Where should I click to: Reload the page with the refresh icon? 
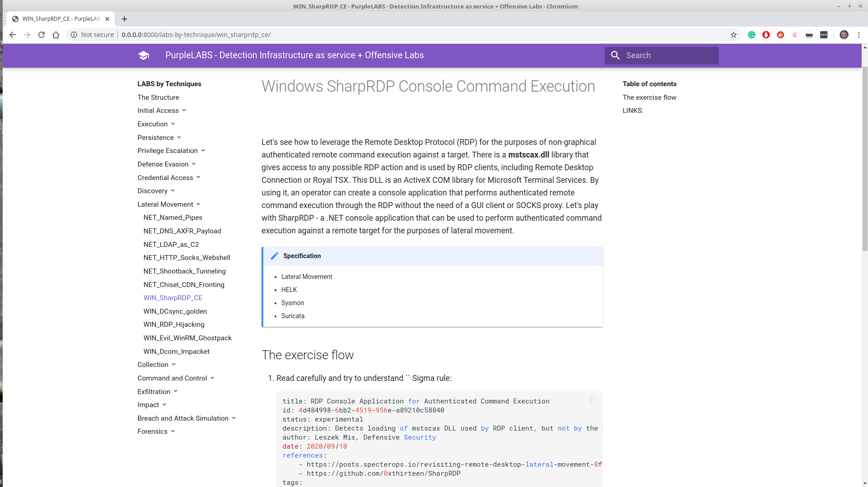coord(41,35)
